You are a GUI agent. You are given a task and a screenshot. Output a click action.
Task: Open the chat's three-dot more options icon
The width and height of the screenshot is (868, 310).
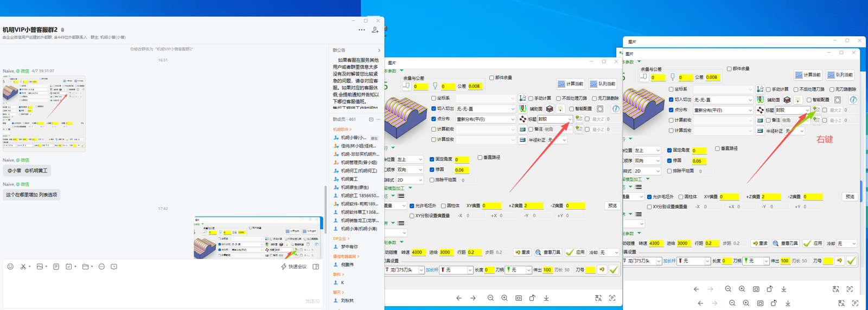click(x=362, y=30)
